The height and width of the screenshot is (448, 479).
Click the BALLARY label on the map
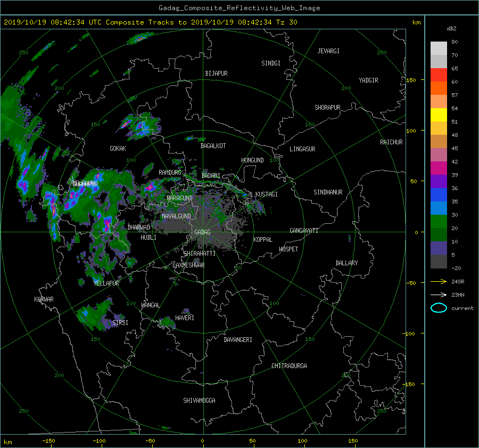point(346,263)
